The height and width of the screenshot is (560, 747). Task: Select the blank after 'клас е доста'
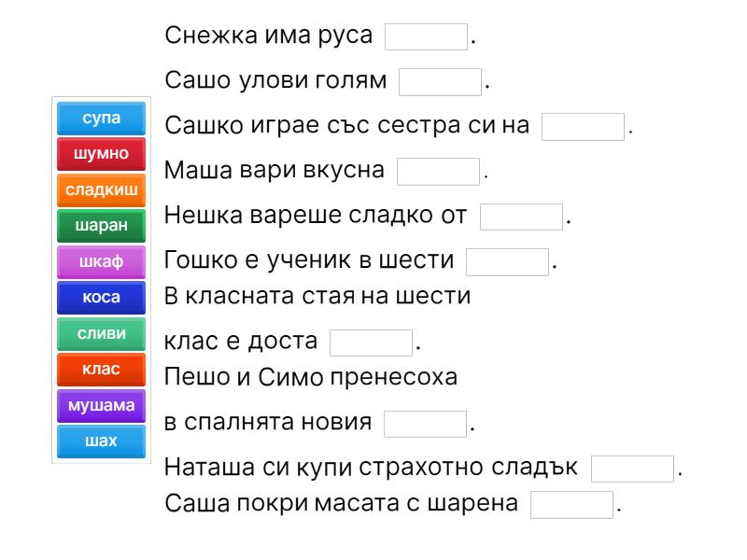pos(372,342)
